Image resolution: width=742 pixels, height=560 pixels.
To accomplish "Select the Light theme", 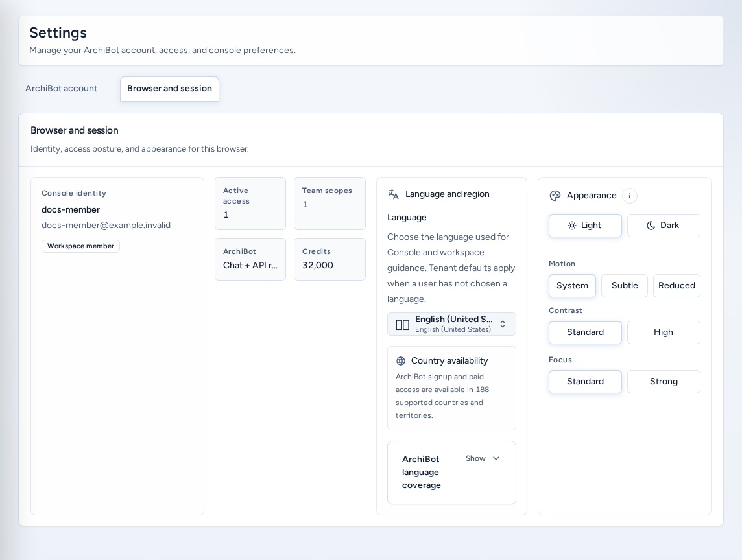I will point(585,226).
